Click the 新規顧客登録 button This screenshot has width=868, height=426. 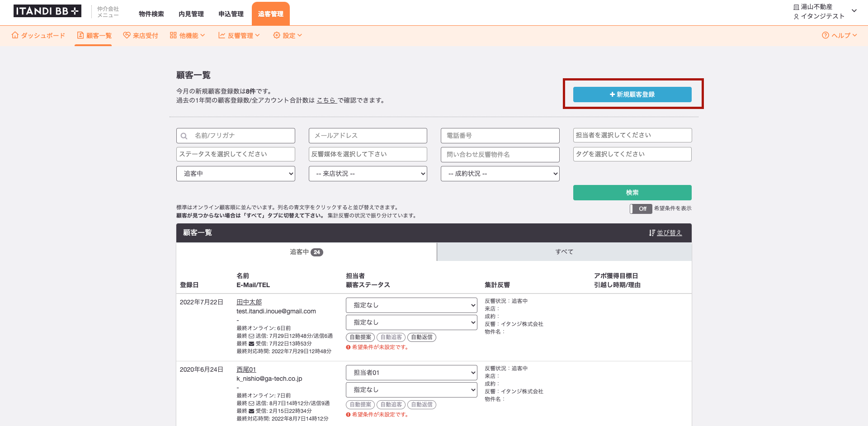tap(632, 95)
